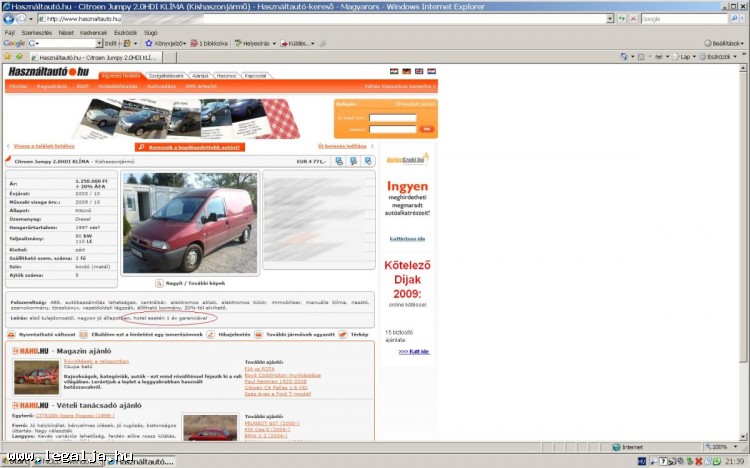Click the first blue icon beside the EUR price
The height and width of the screenshot is (468, 750).
(338, 161)
